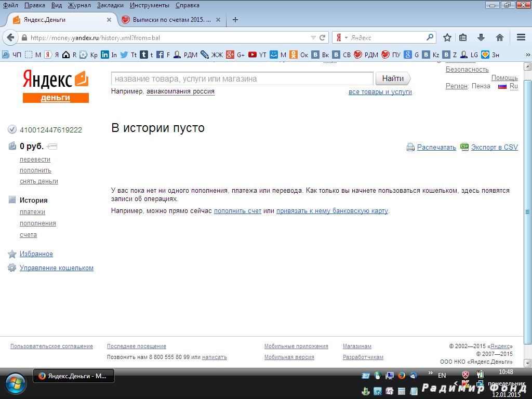Open the Журнал menu

tap(79, 5)
